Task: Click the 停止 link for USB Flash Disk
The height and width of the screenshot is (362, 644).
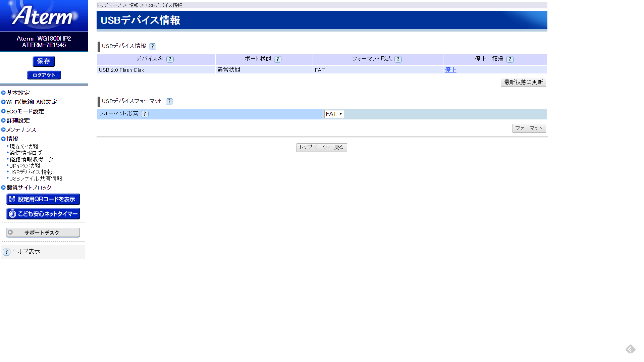Action: click(x=450, y=70)
